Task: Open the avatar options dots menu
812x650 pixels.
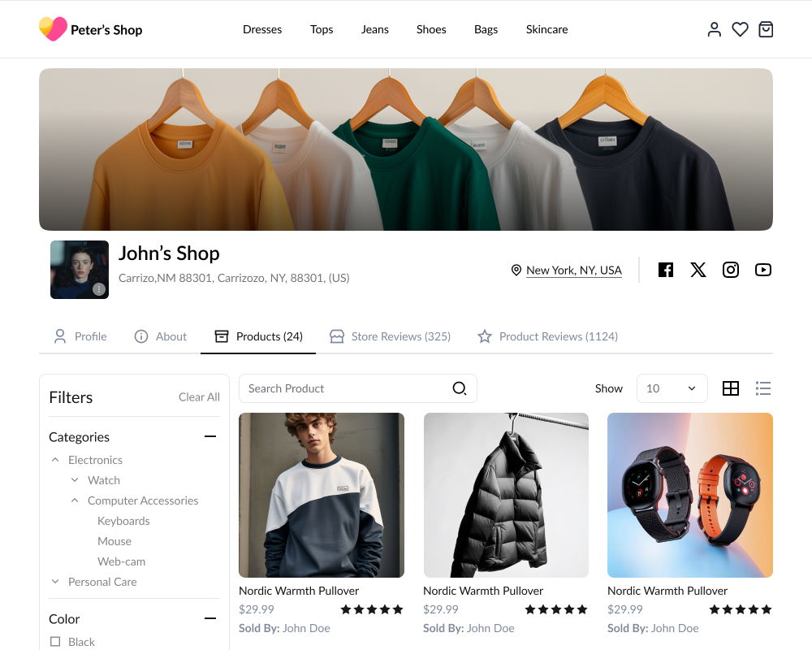Action: point(99,289)
